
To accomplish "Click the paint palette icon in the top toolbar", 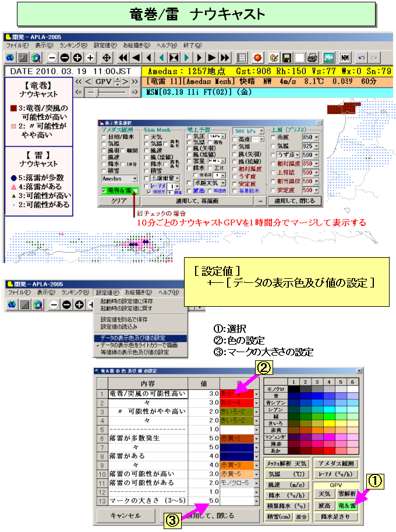I will [274, 58].
